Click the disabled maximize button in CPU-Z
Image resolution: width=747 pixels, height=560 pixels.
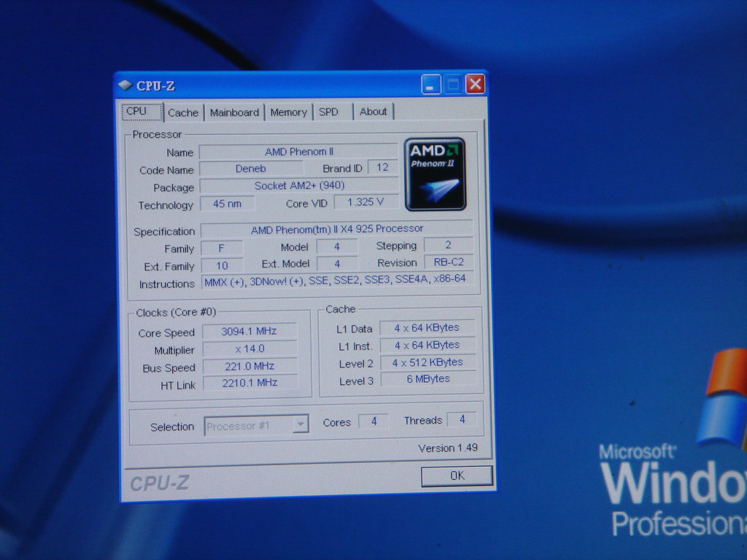tap(453, 85)
